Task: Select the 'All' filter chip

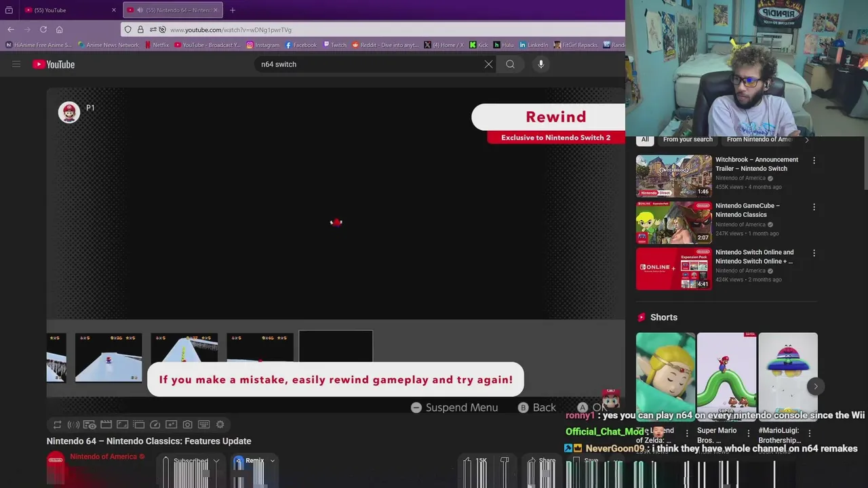Action: tap(645, 140)
